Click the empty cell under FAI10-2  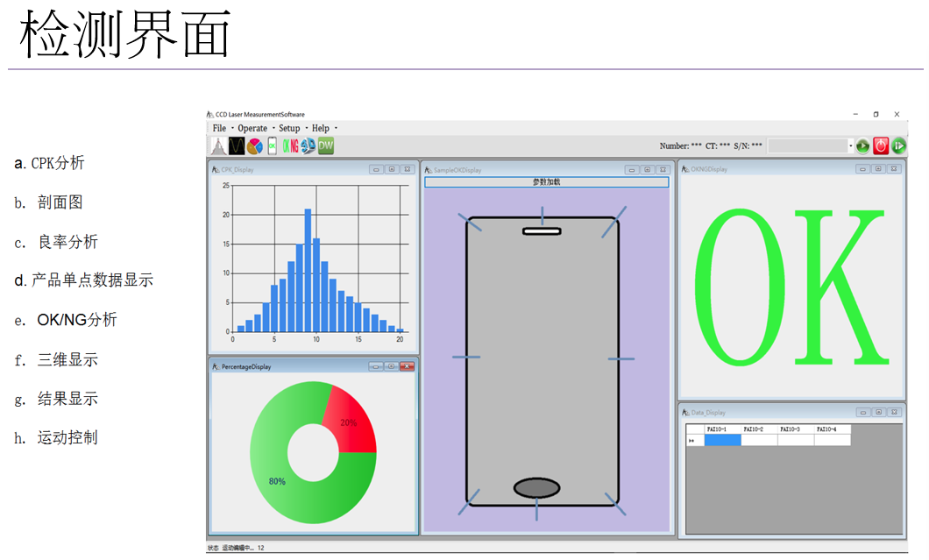click(x=760, y=440)
